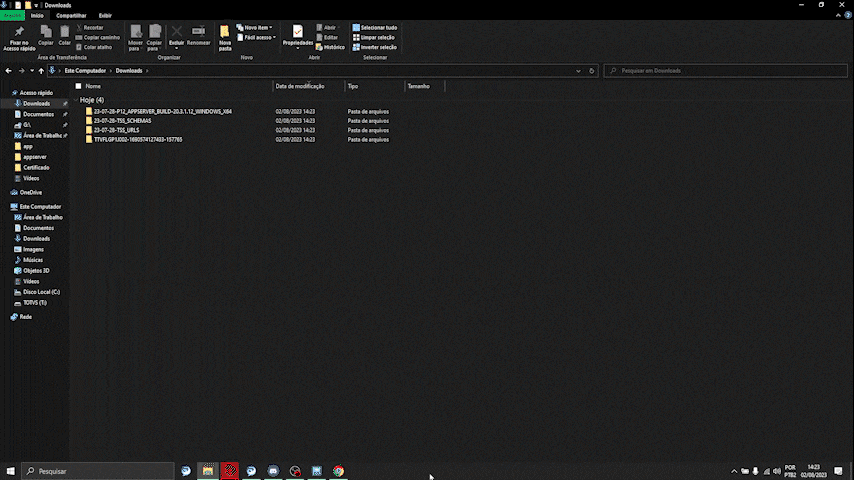The image size is (854, 480).
Task: Open Imagens under Este Computador
Action: [33, 249]
